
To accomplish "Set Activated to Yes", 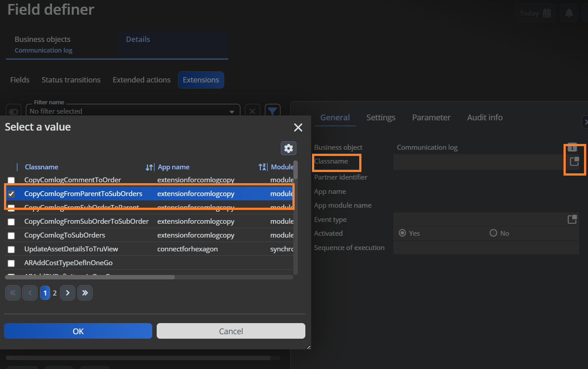I will 402,233.
